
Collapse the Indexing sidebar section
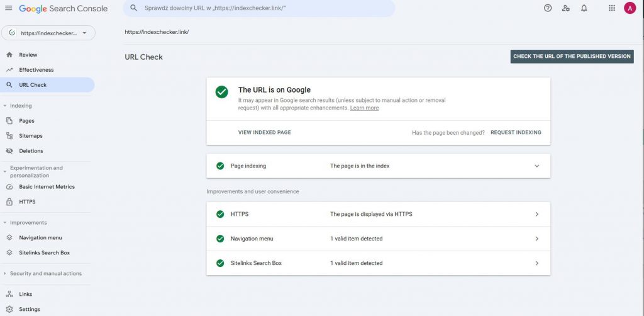click(x=6, y=106)
